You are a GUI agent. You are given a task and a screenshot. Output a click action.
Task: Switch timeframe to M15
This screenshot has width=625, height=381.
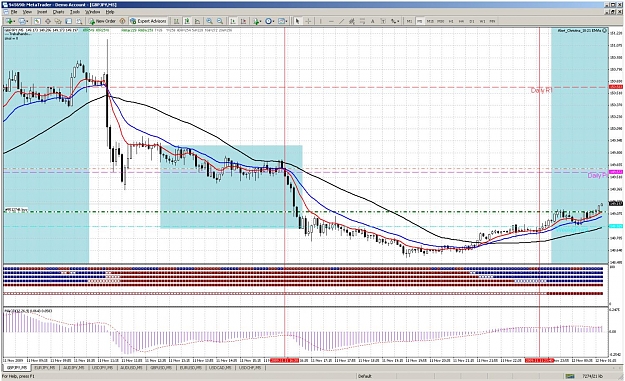click(x=430, y=21)
